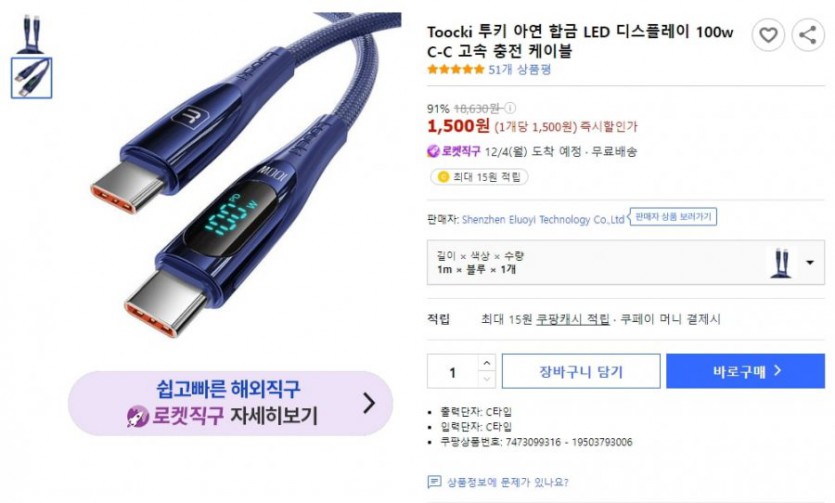Click the right arrow on 해외직구 banner
Image resolution: width=835 pixels, height=503 pixels.
point(369,403)
